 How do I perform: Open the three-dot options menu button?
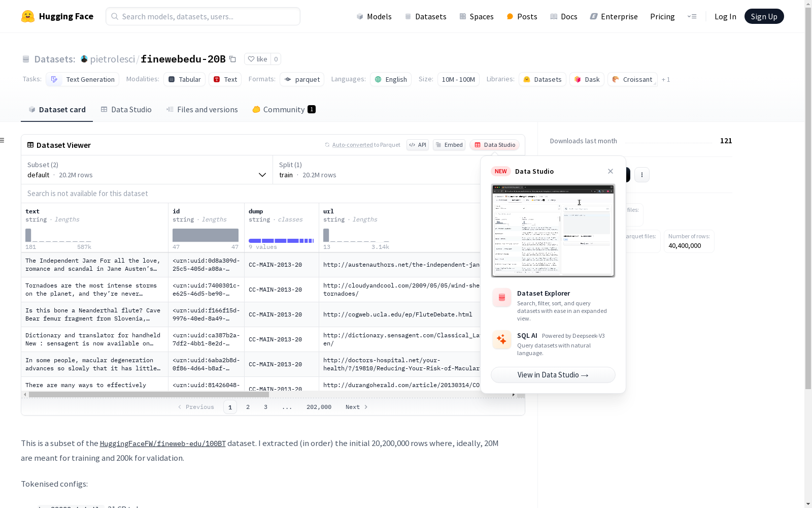642,175
